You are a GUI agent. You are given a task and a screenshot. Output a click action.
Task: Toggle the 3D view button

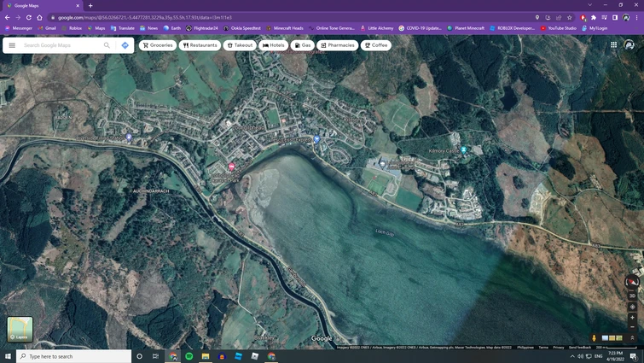(x=632, y=296)
